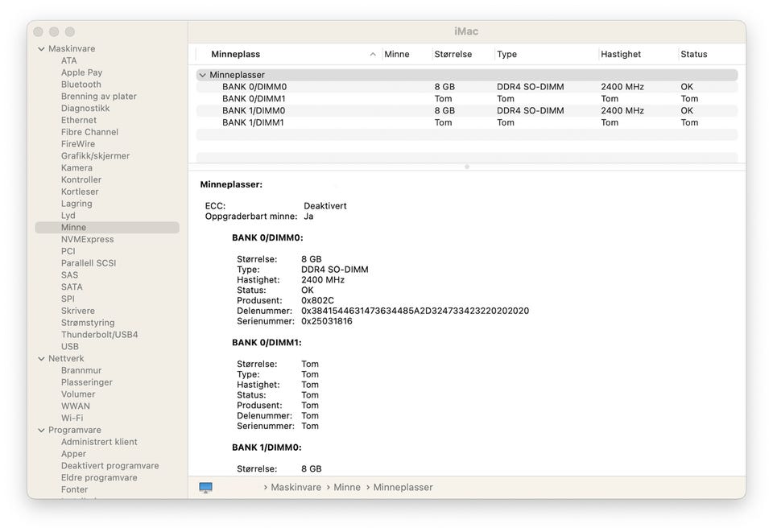
Task: Collapse the Minneplasser group row
Action: tap(202, 75)
